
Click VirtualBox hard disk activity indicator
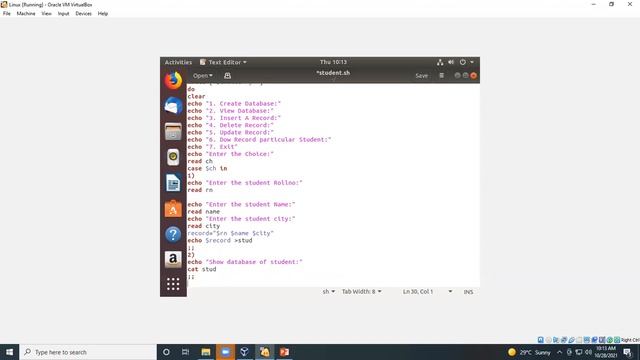point(541,340)
